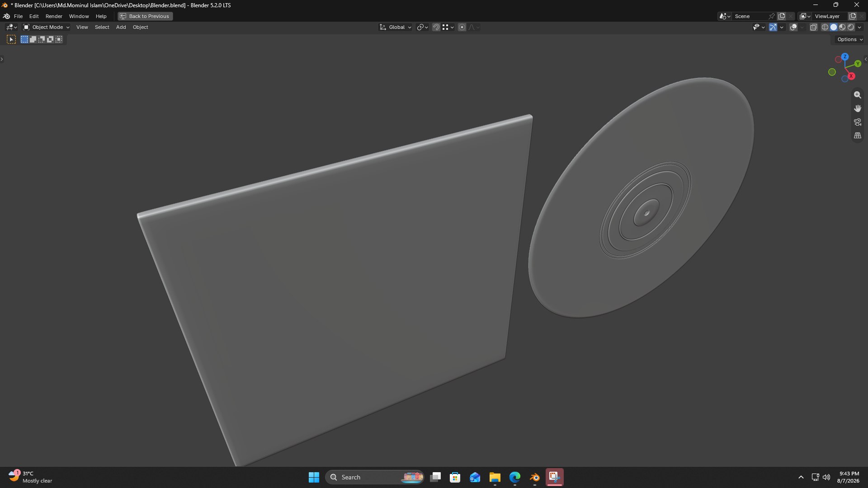Toggle proportional editing button
This screenshot has height=488, width=868.
(x=462, y=27)
